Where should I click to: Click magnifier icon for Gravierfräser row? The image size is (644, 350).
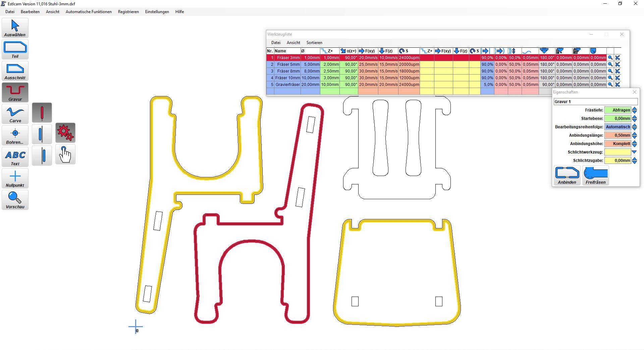click(x=610, y=85)
